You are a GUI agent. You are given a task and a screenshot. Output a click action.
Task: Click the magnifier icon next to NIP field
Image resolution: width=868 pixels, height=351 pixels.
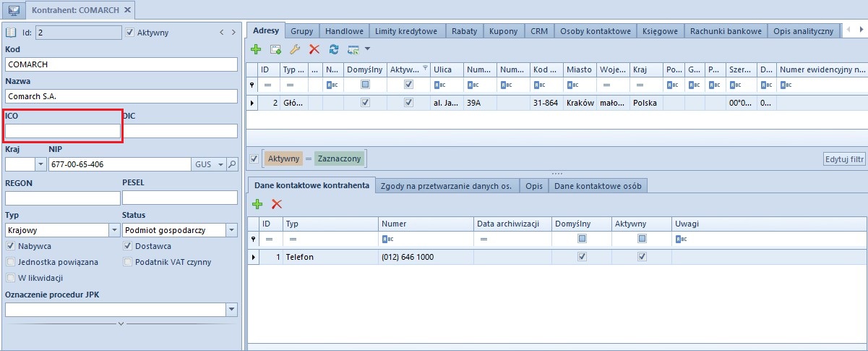[233, 164]
